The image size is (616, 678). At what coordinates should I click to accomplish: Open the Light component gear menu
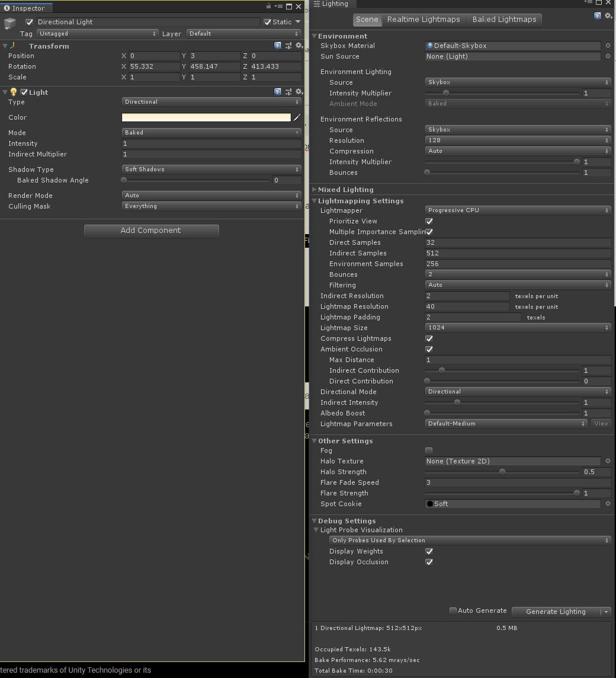(x=299, y=92)
